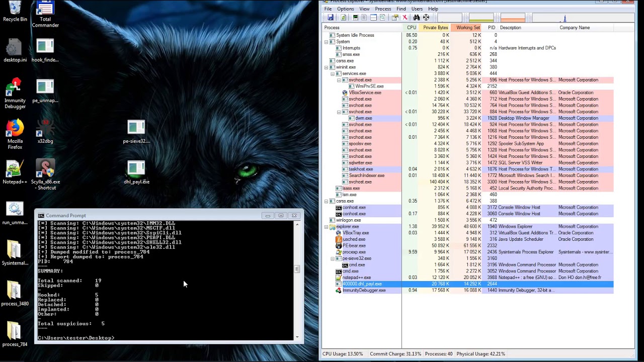Select the x32dbg desktop icon
This screenshot has width=644, height=362.
[x=45, y=132]
